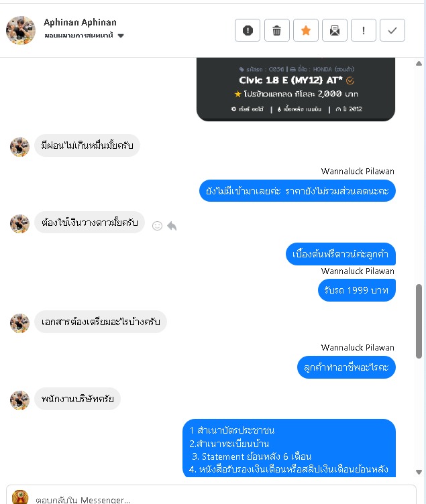
Task: Open Aphinan Aphinan profile picture in header
Action: click(x=21, y=31)
